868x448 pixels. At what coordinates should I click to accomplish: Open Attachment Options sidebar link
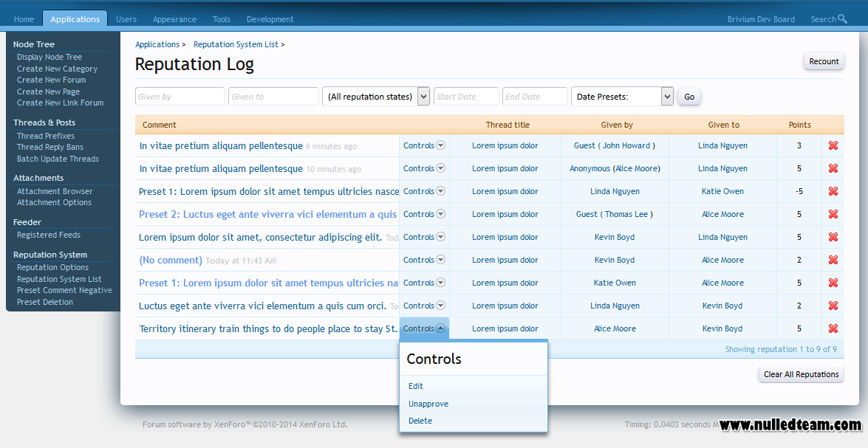tap(54, 202)
